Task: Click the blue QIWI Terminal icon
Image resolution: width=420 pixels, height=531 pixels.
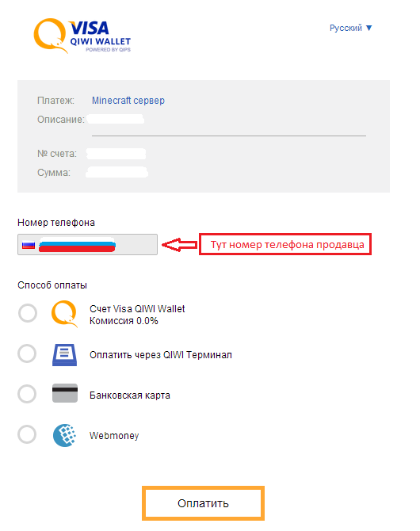Action: (64, 354)
